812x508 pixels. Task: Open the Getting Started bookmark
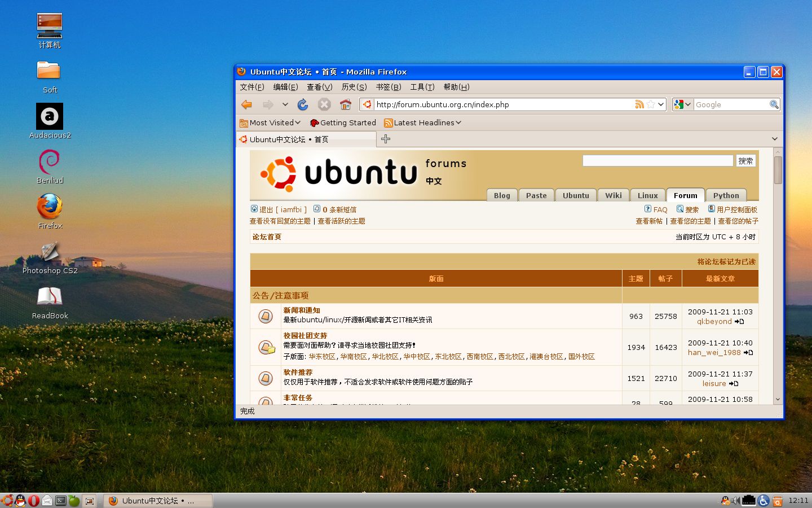point(343,122)
